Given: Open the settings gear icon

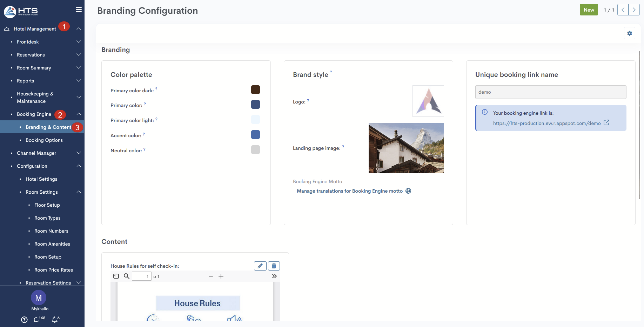Looking at the screenshot, I should point(630,33).
